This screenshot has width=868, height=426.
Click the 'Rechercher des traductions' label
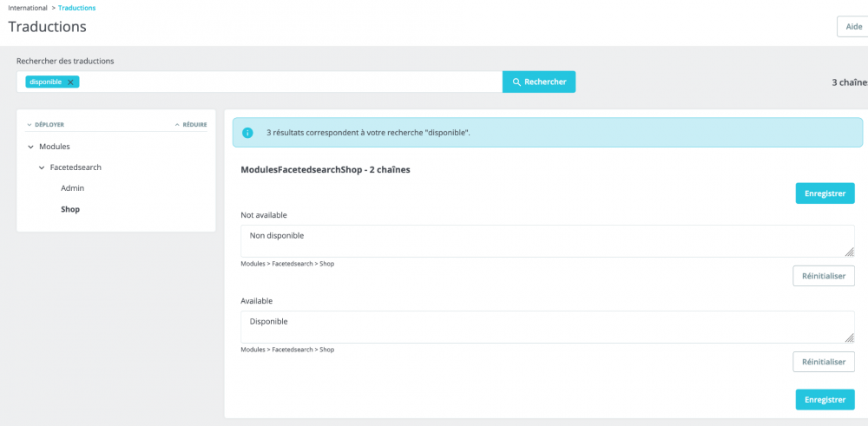tap(65, 61)
